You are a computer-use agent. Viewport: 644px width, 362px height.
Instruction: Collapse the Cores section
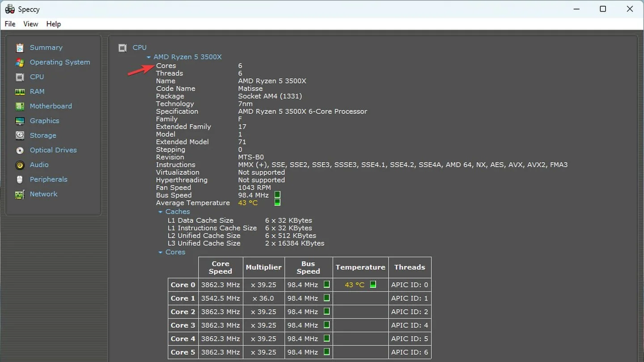point(161,253)
